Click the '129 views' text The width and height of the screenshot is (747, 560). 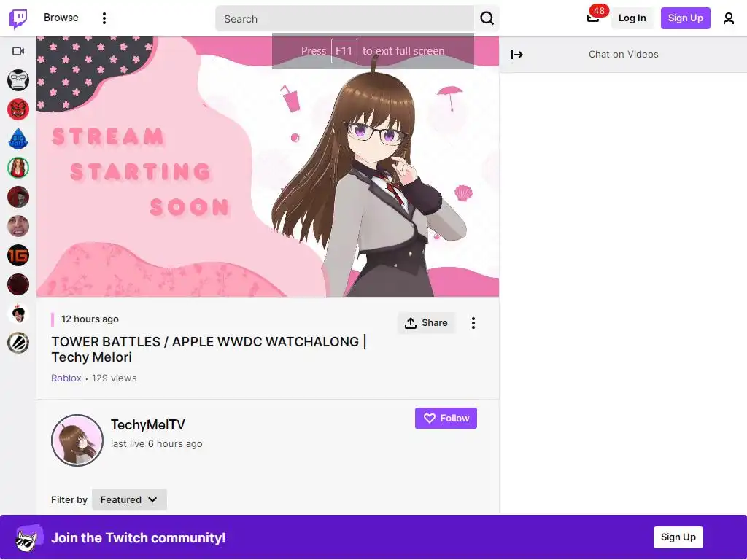tap(115, 378)
